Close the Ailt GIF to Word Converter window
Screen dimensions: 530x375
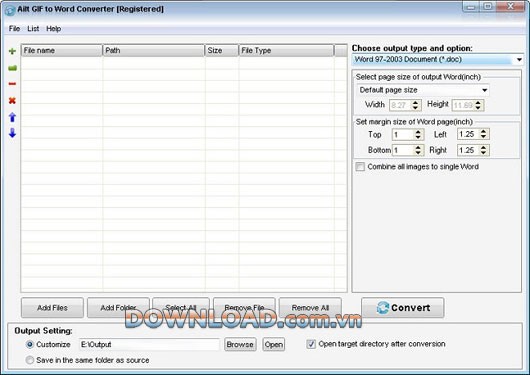coord(511,6)
